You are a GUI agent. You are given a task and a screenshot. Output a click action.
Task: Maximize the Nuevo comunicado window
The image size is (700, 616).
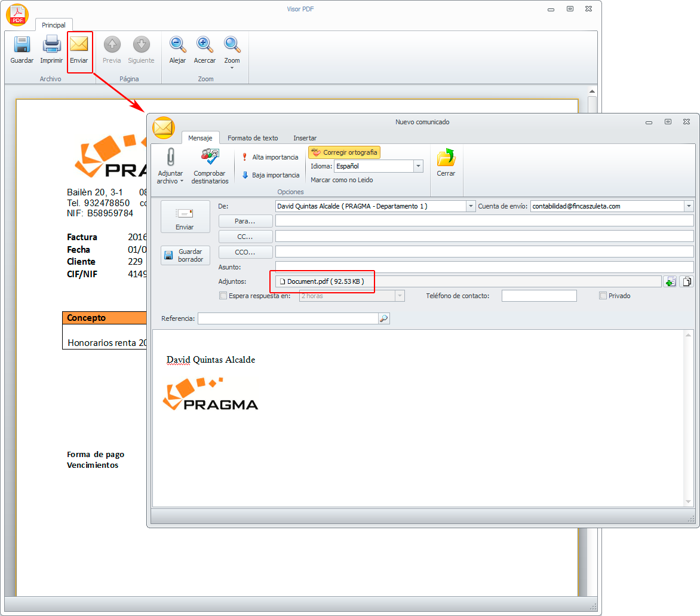click(x=668, y=121)
